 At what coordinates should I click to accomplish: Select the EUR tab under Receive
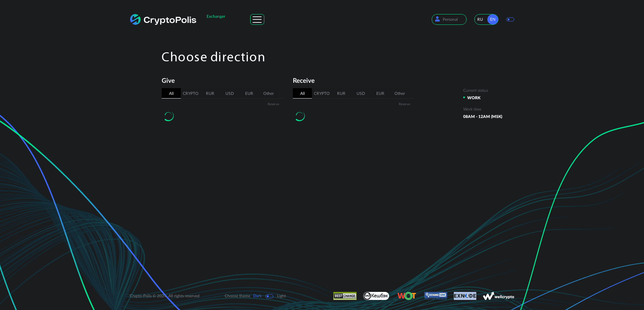tap(380, 94)
